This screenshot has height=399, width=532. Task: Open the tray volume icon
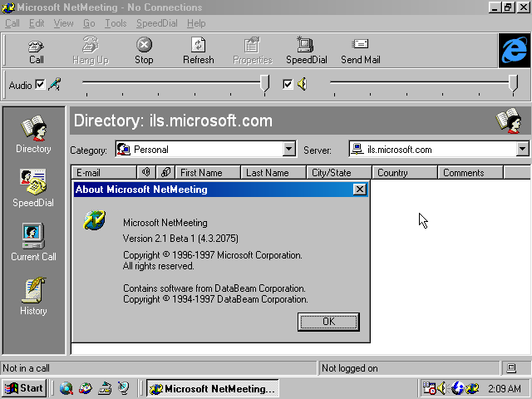441,388
